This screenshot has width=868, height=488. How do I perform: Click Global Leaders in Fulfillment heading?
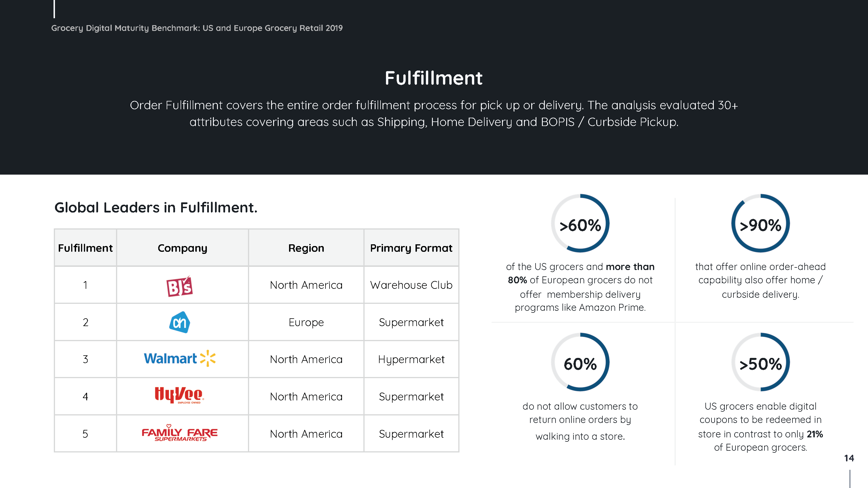(156, 207)
